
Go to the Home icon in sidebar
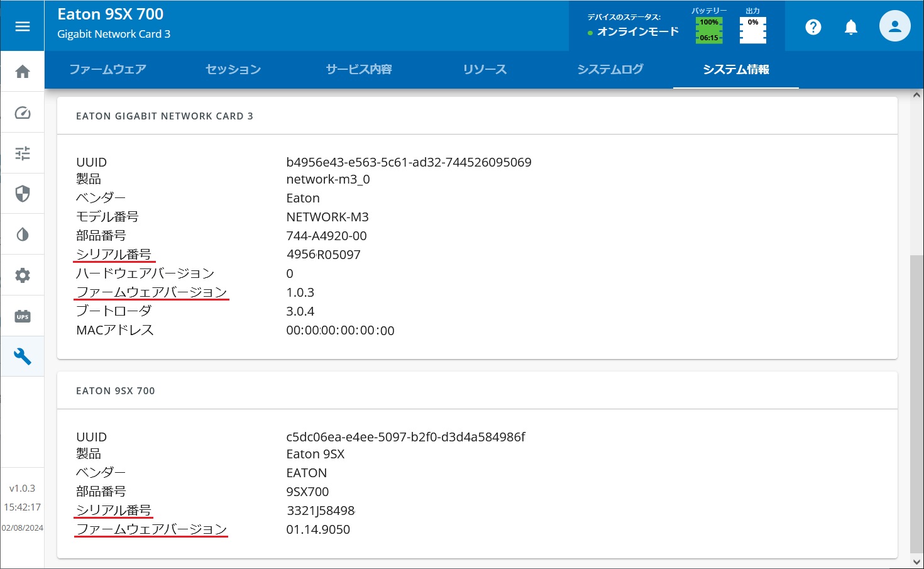click(x=23, y=72)
